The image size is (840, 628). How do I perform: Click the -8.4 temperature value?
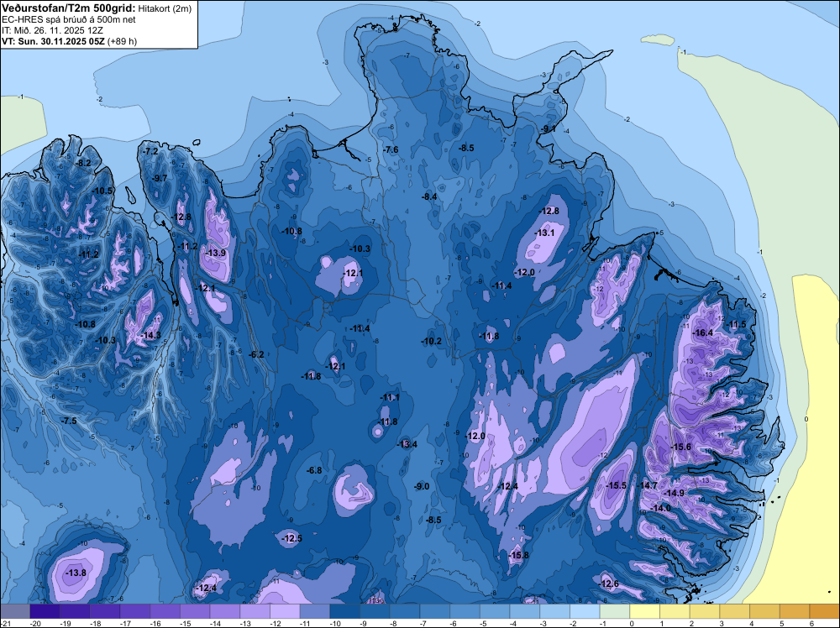pyautogui.click(x=429, y=196)
